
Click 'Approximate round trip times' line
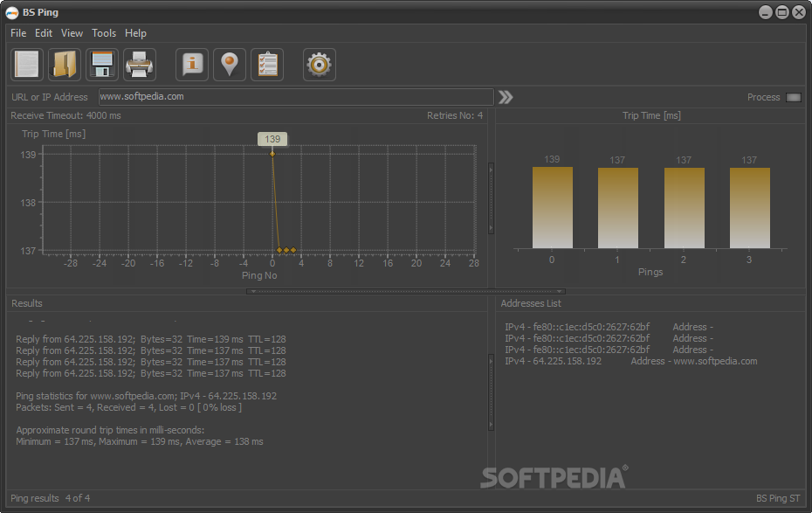point(110,430)
